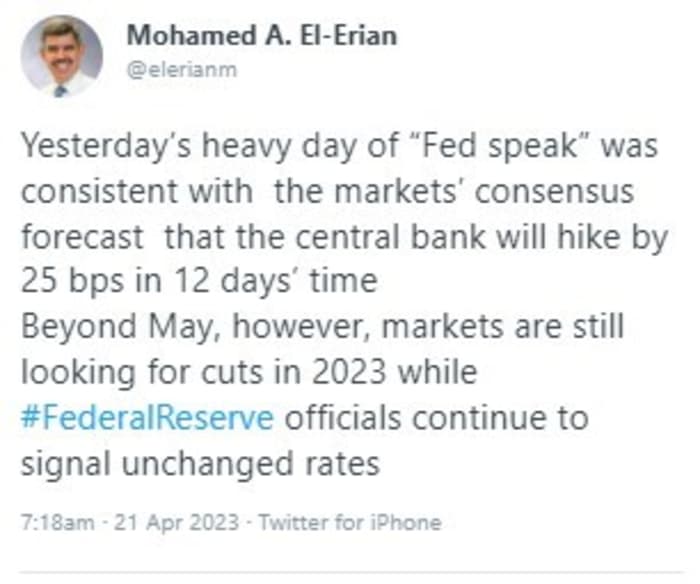This screenshot has height=584, width=700.
Task: Click the horizontal divider below the tweet
Action: click(x=351, y=572)
